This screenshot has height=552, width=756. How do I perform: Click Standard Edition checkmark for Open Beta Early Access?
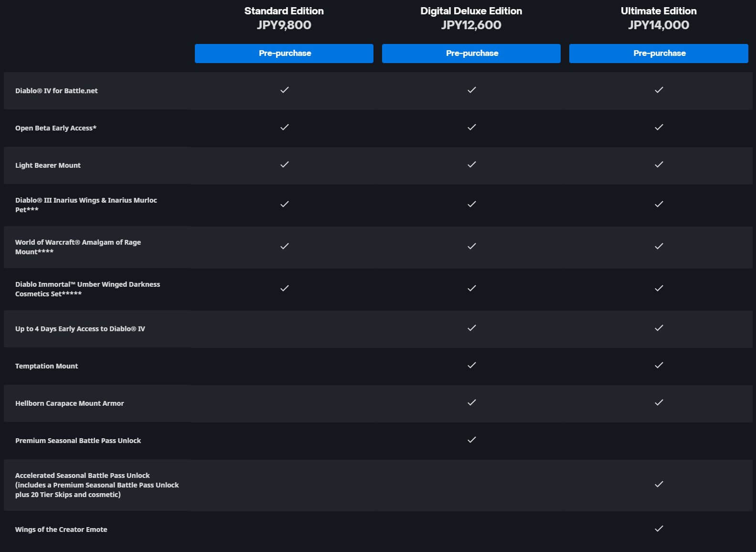click(285, 127)
